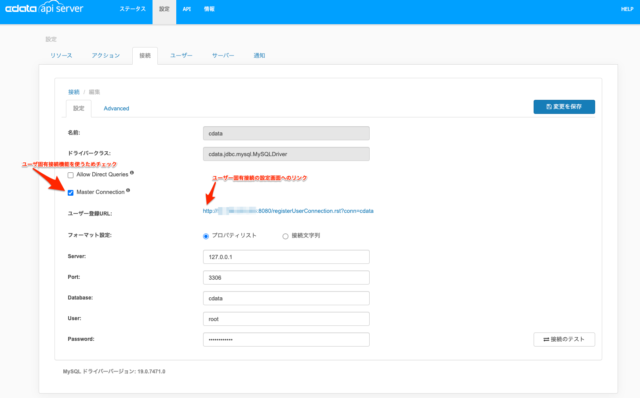Show the Allow Direct Queries info icon

[x=132, y=173]
